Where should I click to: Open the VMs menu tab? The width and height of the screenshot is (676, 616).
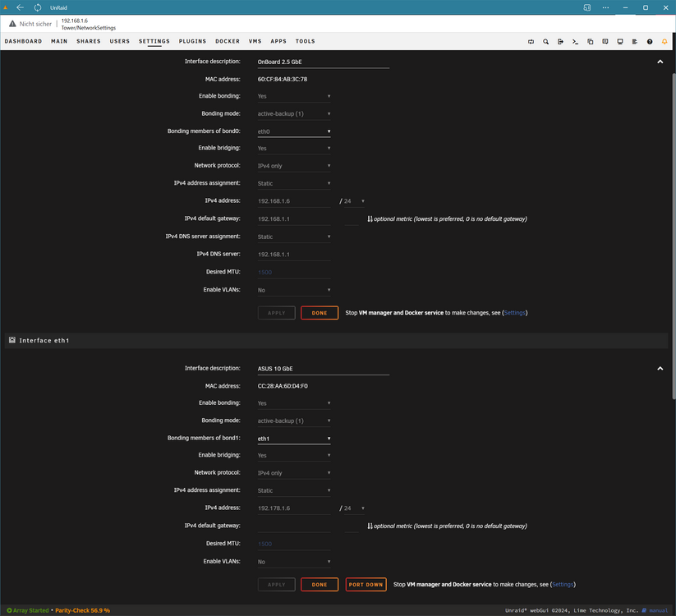(255, 41)
